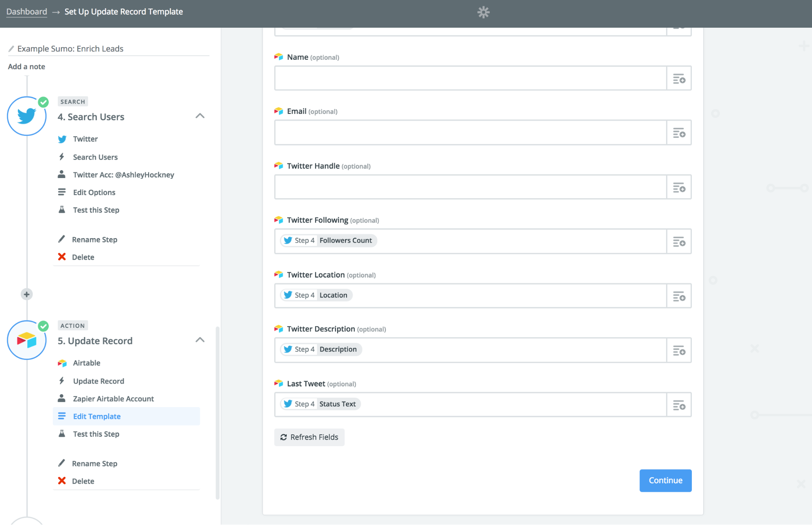
Task: Open insert-field icon for Twitter Following field
Action: (679, 242)
